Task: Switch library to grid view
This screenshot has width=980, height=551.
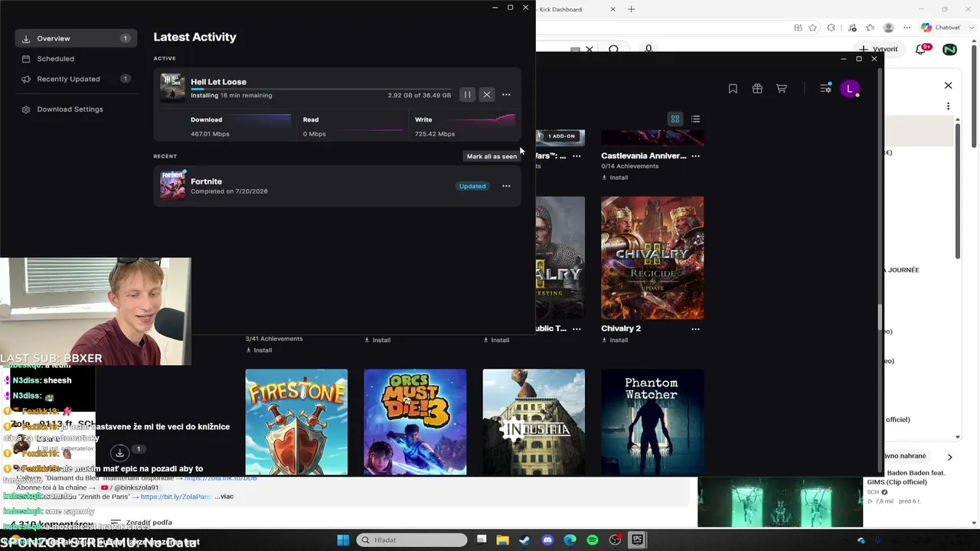Action: click(675, 119)
